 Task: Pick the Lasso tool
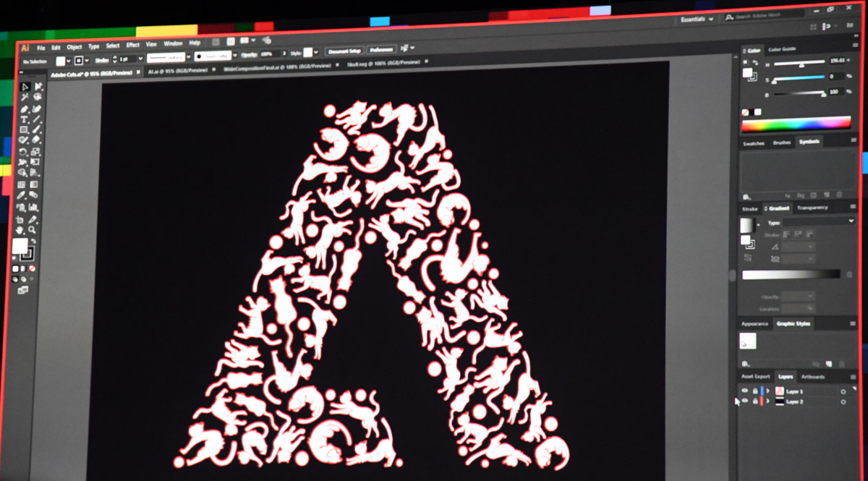37,98
